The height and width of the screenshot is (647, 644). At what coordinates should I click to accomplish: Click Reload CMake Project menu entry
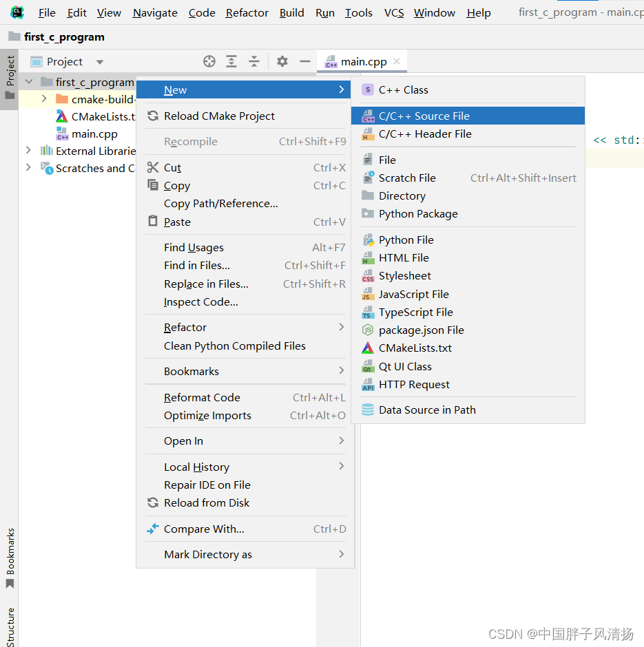coord(245,116)
